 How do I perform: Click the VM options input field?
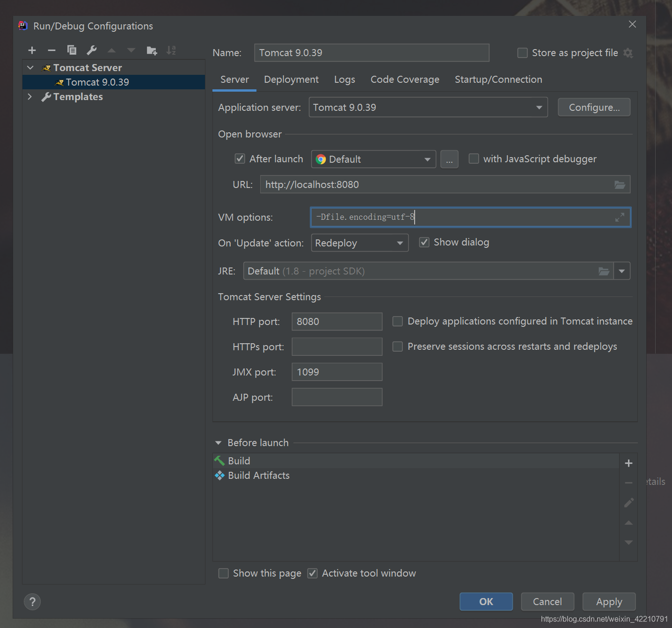tap(470, 217)
